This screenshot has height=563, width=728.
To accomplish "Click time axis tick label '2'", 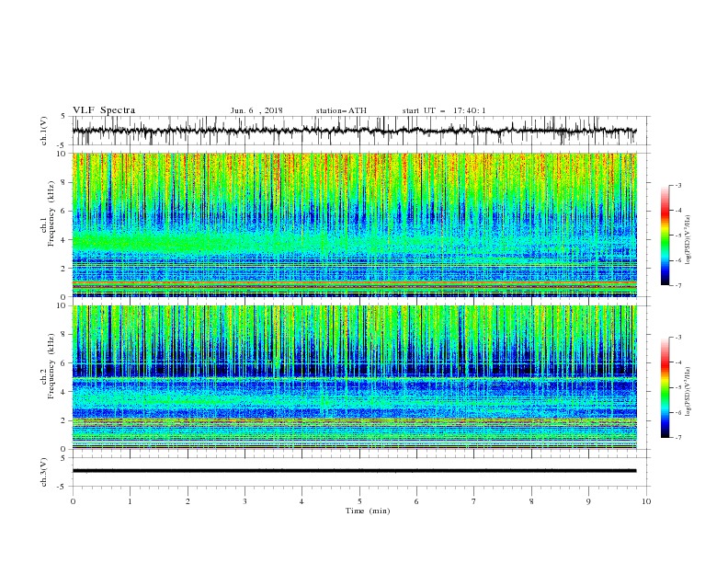I will pos(188,501).
